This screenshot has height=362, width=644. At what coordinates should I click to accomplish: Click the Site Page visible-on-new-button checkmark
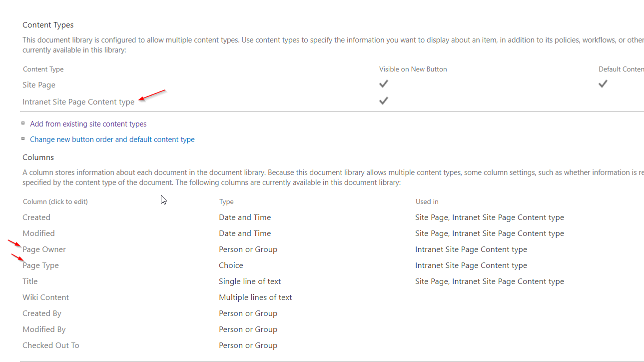click(x=383, y=84)
